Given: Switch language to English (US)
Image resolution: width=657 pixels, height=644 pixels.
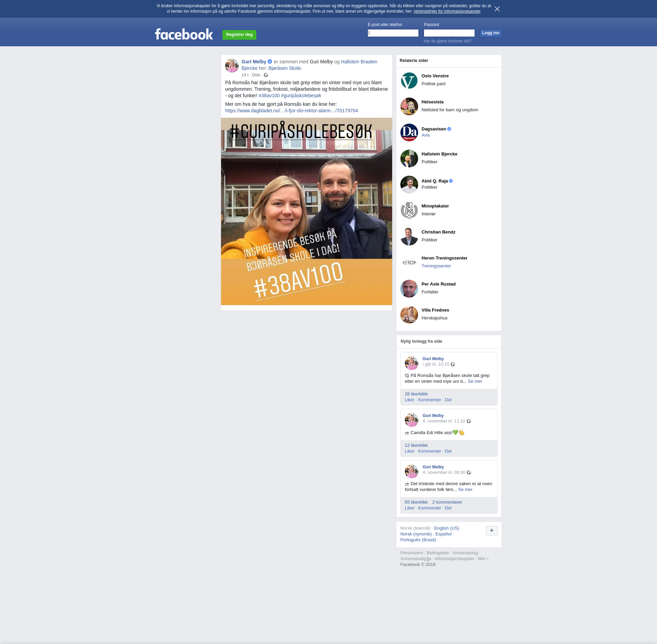Looking at the screenshot, I should (x=447, y=528).
